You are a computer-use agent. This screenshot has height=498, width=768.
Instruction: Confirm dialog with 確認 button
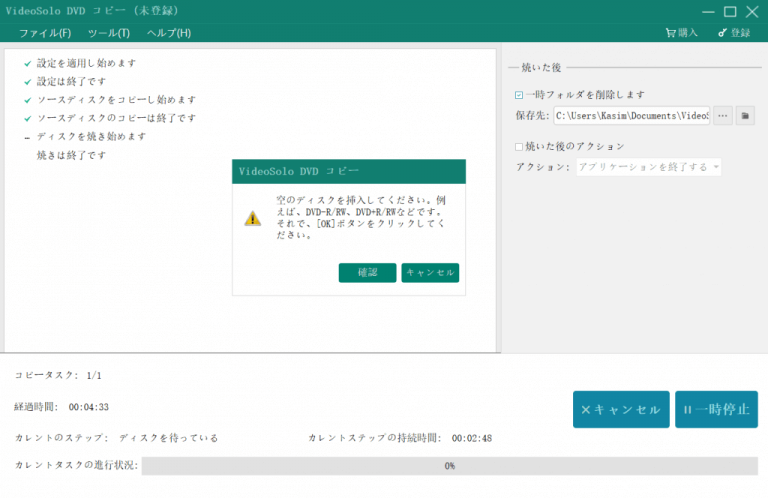[x=367, y=273]
